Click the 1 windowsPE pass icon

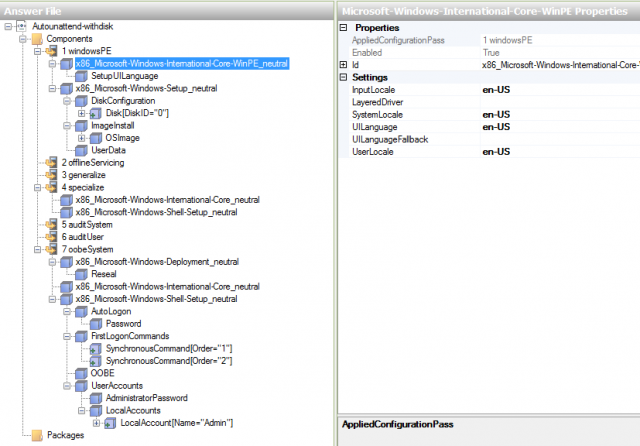[x=51, y=51]
